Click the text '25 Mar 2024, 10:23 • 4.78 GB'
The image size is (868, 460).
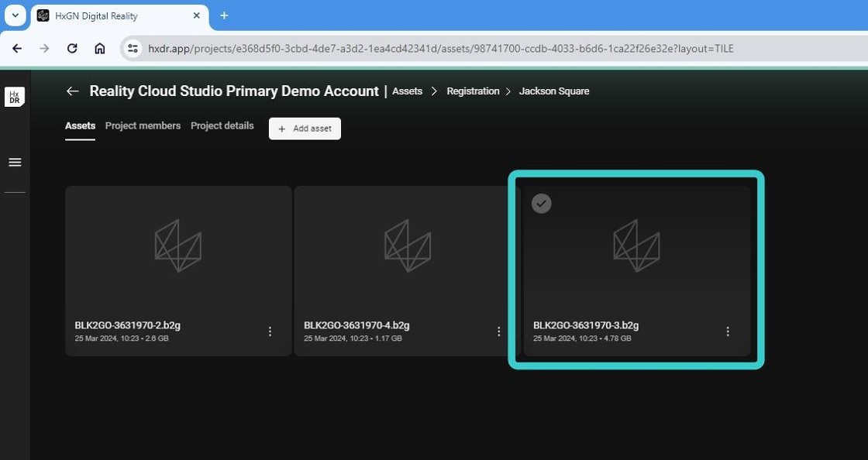(582, 338)
